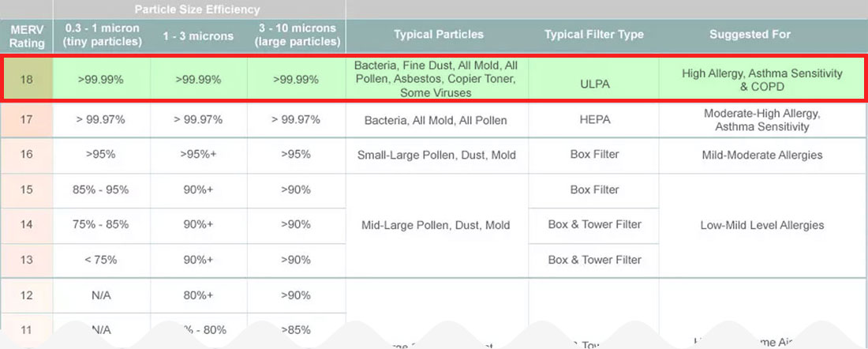Select Mid-Large Pollen, Dust, Mold cell

tap(437, 225)
